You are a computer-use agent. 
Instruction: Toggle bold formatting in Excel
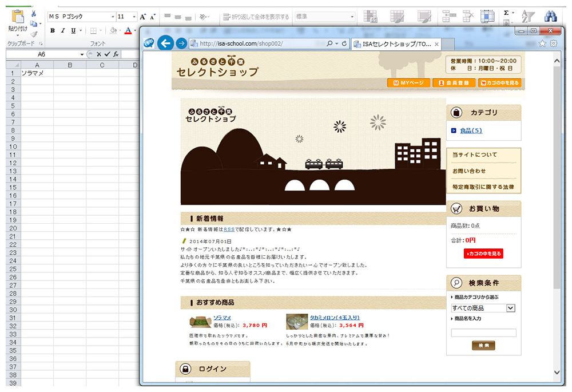(x=53, y=31)
